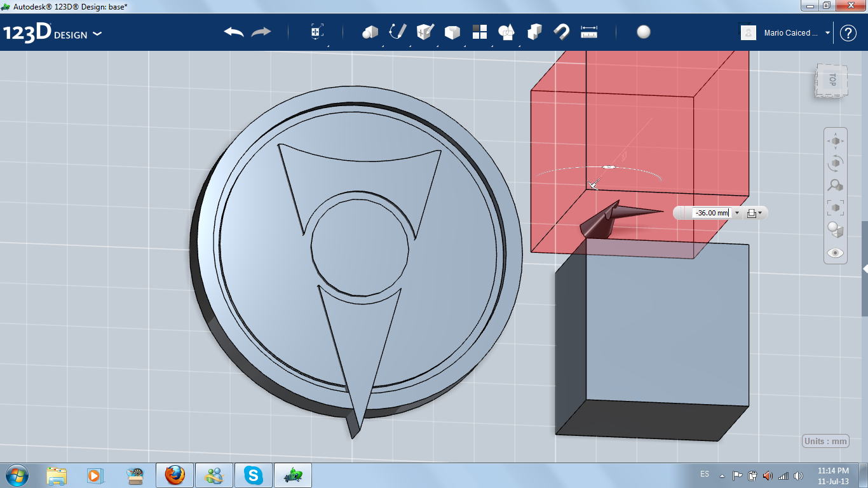Screen dimensions: 868x488
Task: Open Windows Explorer from the taskbar
Action: [x=57, y=475]
